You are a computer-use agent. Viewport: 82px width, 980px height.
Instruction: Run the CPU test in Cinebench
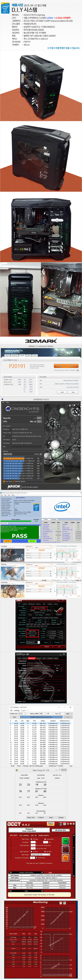click(39, 422)
